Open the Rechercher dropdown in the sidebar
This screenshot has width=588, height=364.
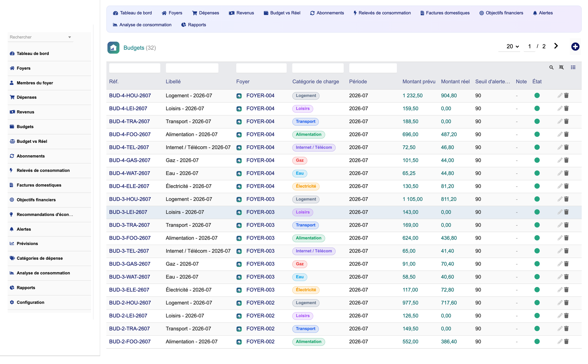point(40,37)
